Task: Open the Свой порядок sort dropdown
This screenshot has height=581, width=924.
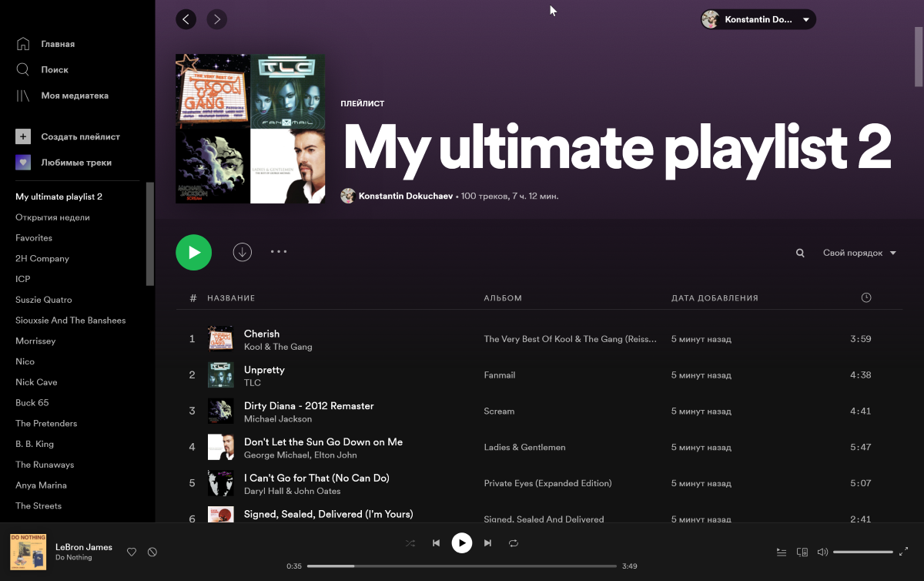Action: pyautogui.click(x=859, y=253)
